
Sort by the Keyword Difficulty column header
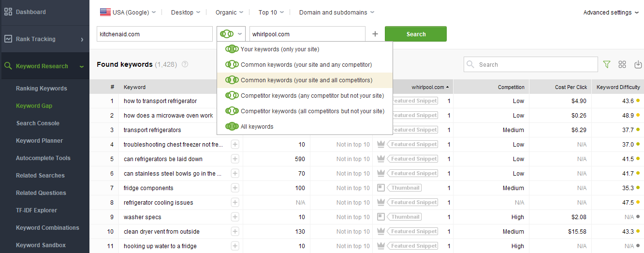pyautogui.click(x=618, y=87)
